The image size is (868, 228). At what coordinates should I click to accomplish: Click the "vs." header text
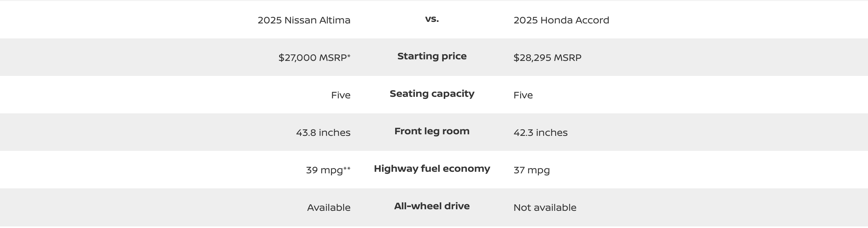431,19
